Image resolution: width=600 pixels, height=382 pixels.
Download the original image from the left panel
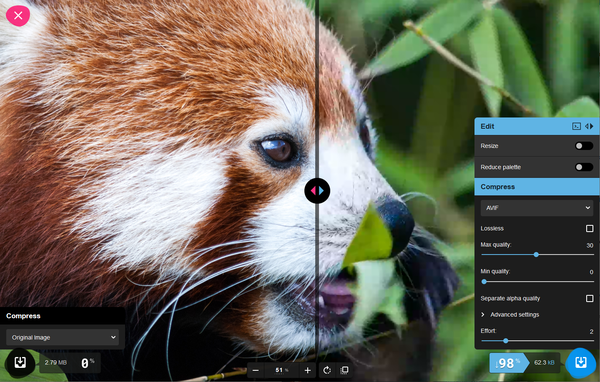click(x=20, y=362)
